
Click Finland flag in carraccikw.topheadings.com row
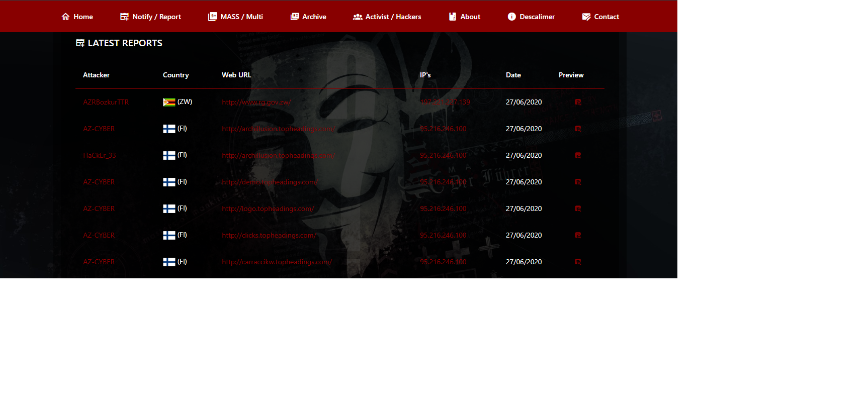tap(169, 262)
